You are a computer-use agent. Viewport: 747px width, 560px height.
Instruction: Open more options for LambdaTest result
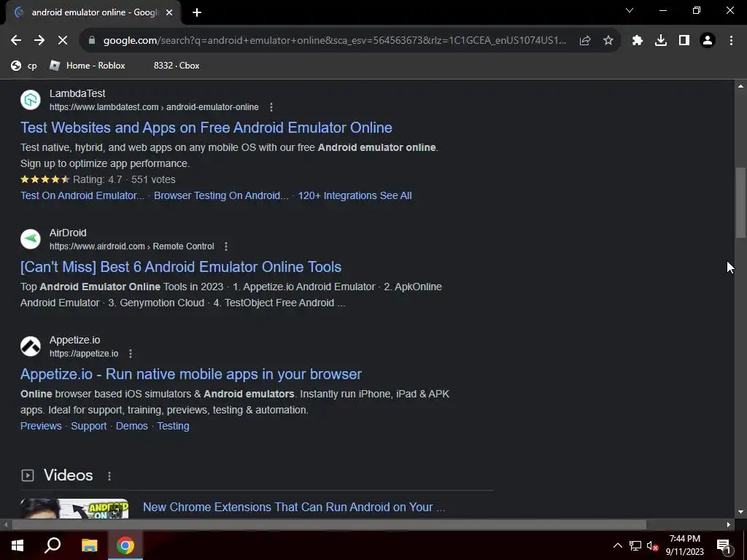[x=271, y=107]
